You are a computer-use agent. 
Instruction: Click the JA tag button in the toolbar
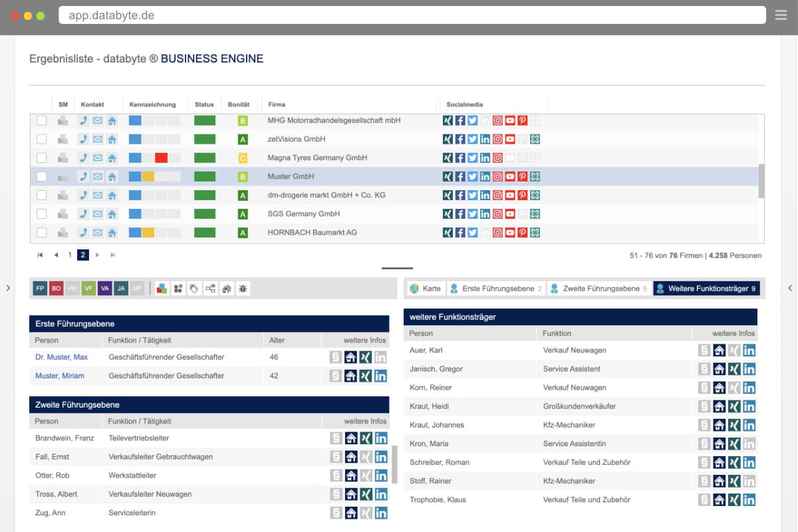121,289
